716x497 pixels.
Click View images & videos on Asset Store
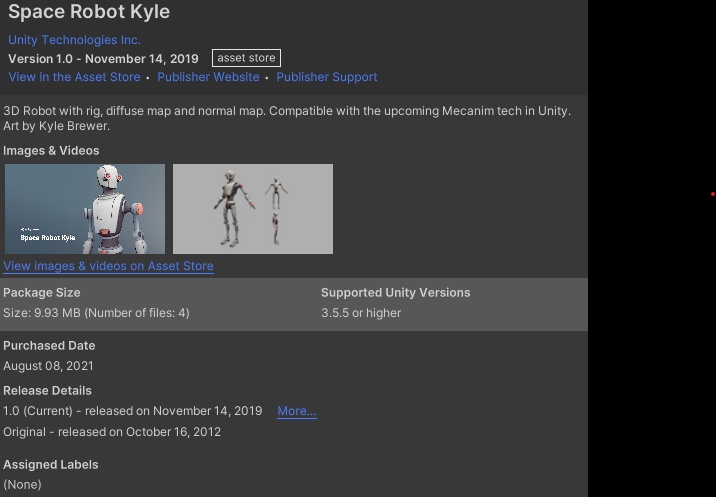click(x=108, y=266)
